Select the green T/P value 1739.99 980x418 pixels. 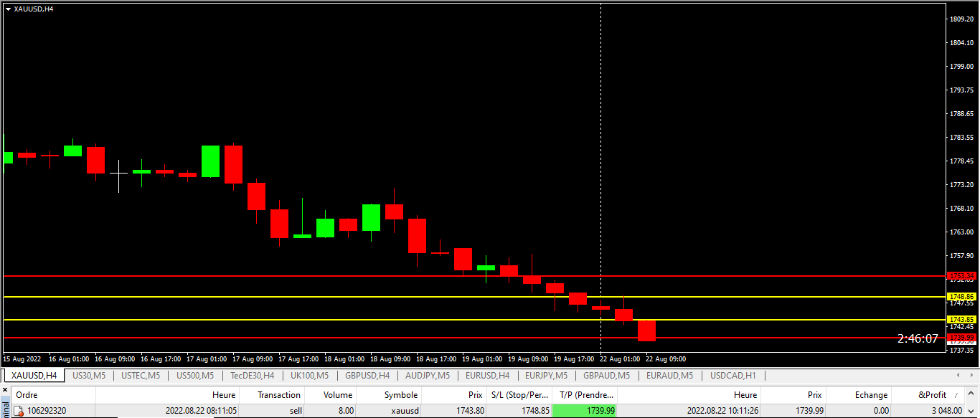click(x=600, y=410)
